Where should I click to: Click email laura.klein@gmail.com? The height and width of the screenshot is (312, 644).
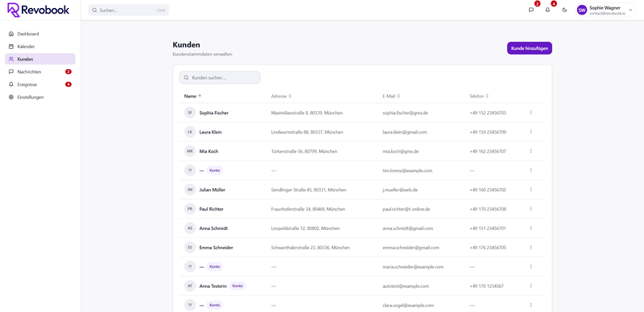[405, 132]
